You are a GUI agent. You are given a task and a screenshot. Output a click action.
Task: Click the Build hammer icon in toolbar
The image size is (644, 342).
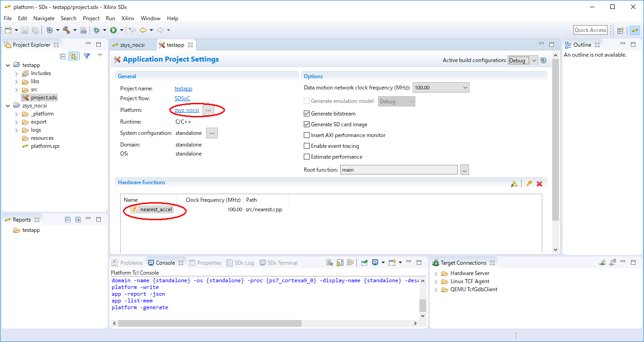point(67,30)
